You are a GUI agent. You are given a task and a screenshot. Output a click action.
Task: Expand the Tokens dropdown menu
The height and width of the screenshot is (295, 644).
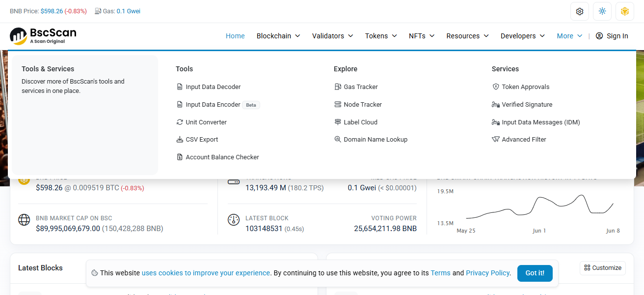point(381,36)
